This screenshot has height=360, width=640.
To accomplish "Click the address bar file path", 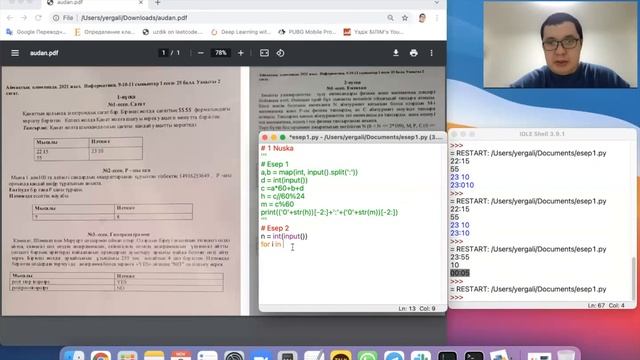I will [134, 18].
